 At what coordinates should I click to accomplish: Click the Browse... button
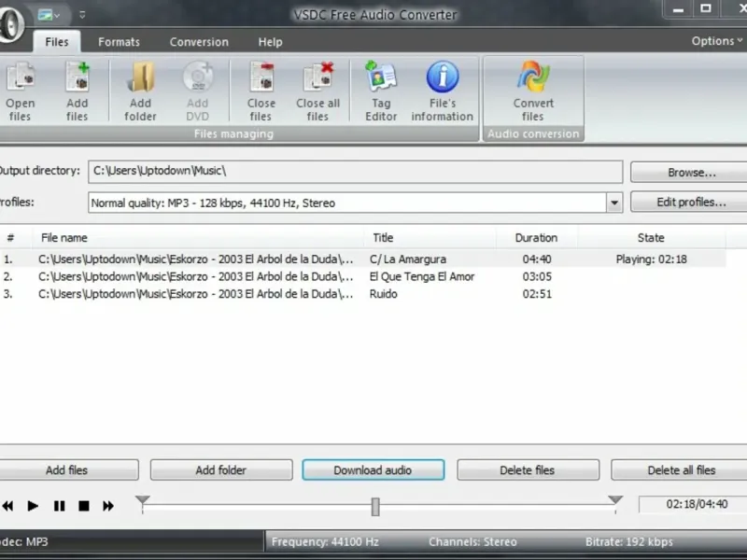(x=691, y=173)
